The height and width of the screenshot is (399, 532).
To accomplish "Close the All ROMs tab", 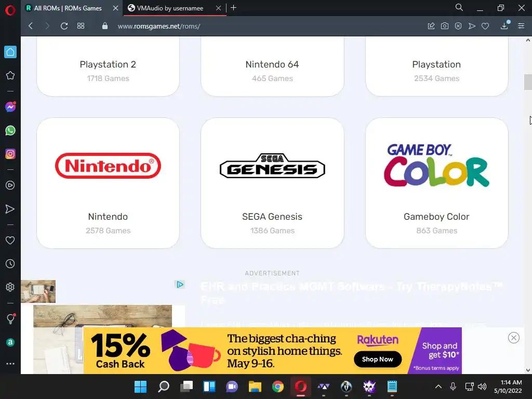I will (x=116, y=8).
